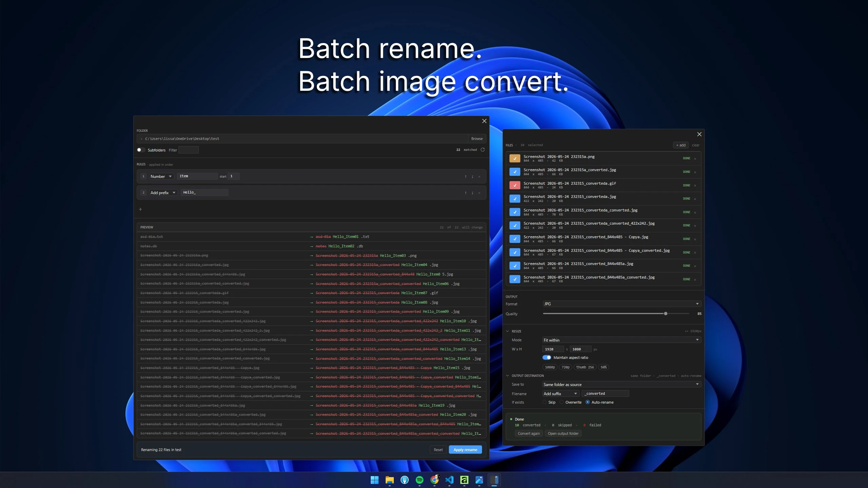Open output folder button

click(563, 433)
